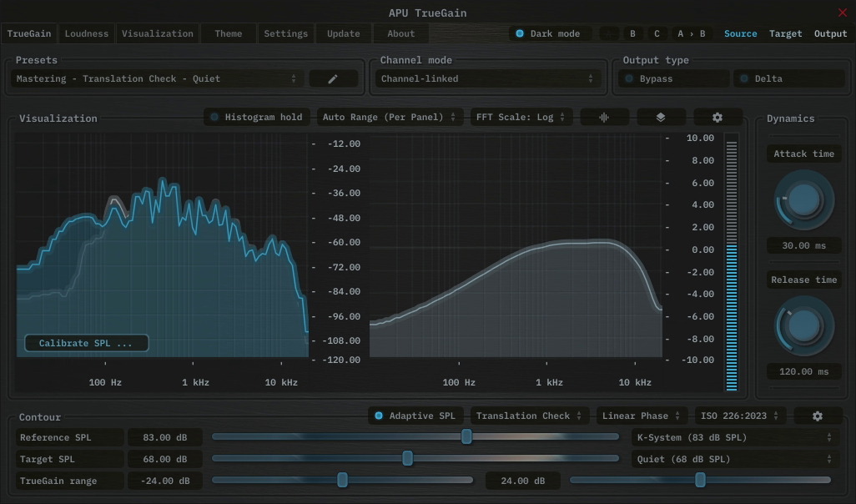
Task: Enable the Bypass output type
Action: [674, 78]
